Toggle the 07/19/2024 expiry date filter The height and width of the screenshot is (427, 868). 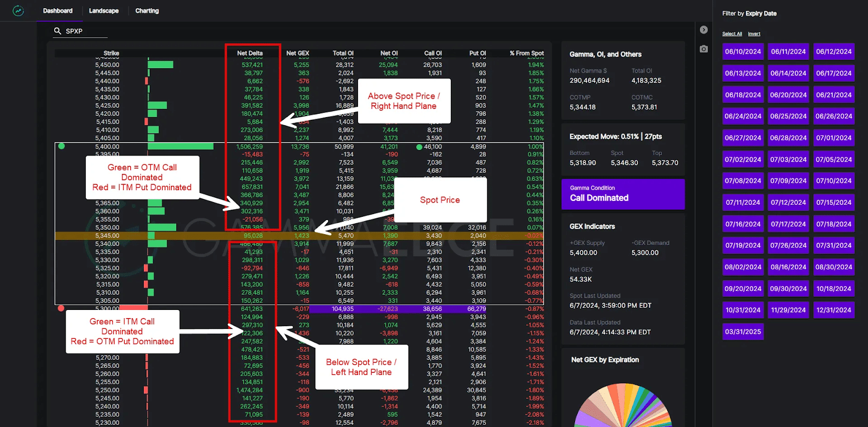743,245
